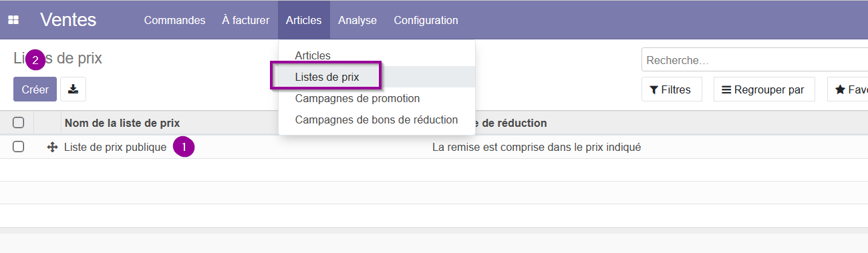Tick the select-all checkbox in table header
The image size is (868, 253).
click(x=19, y=123)
